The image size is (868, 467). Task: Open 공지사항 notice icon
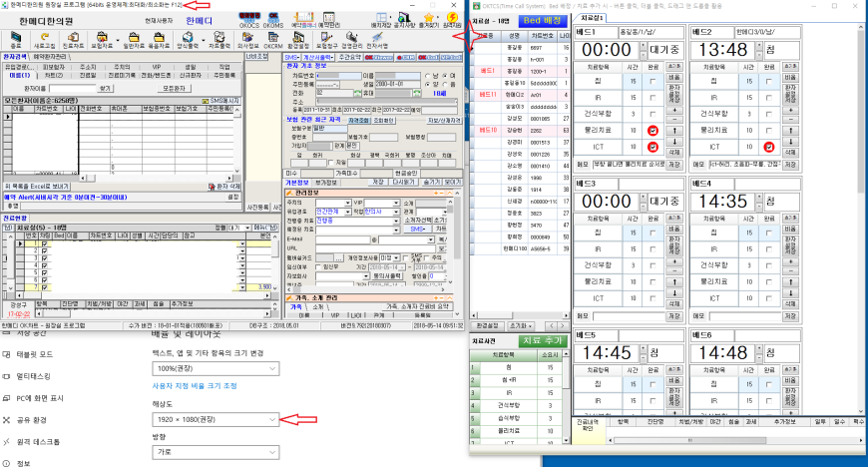click(404, 20)
